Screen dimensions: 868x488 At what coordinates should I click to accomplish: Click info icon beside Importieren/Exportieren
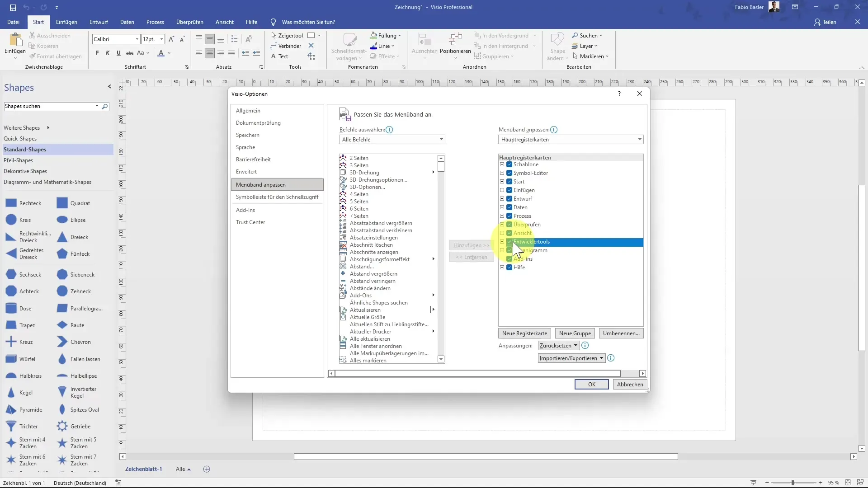click(611, 358)
